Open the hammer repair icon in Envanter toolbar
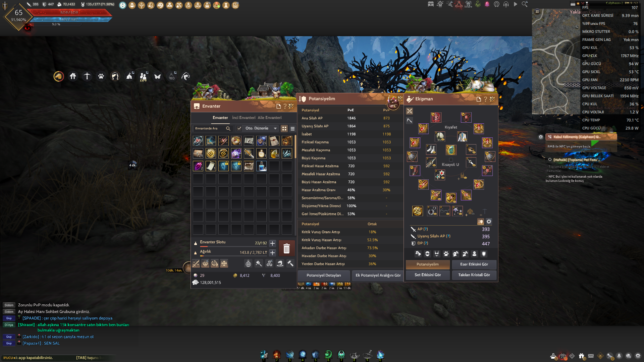This screenshot has width=644, height=362. [290, 263]
